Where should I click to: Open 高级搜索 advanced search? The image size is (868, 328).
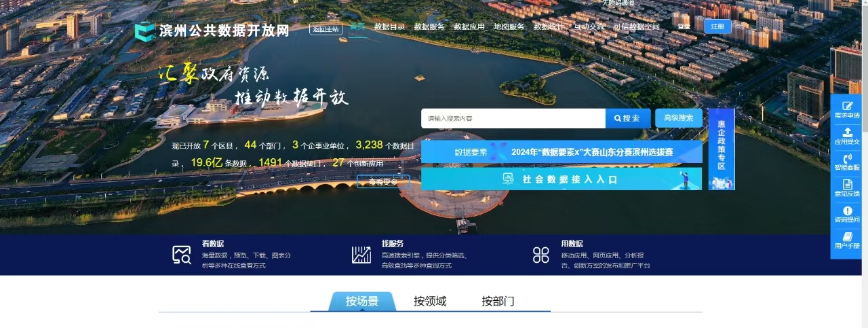click(x=679, y=118)
